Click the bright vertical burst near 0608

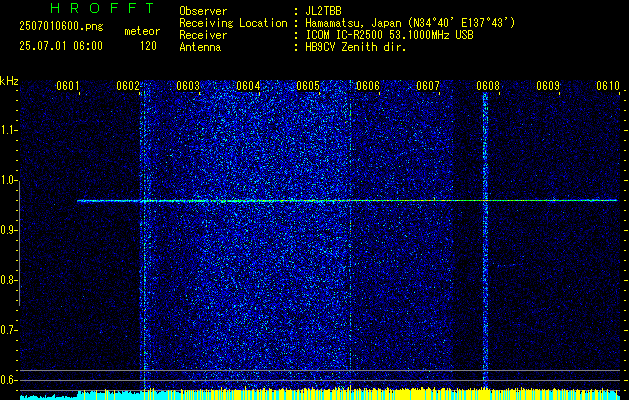click(485, 241)
